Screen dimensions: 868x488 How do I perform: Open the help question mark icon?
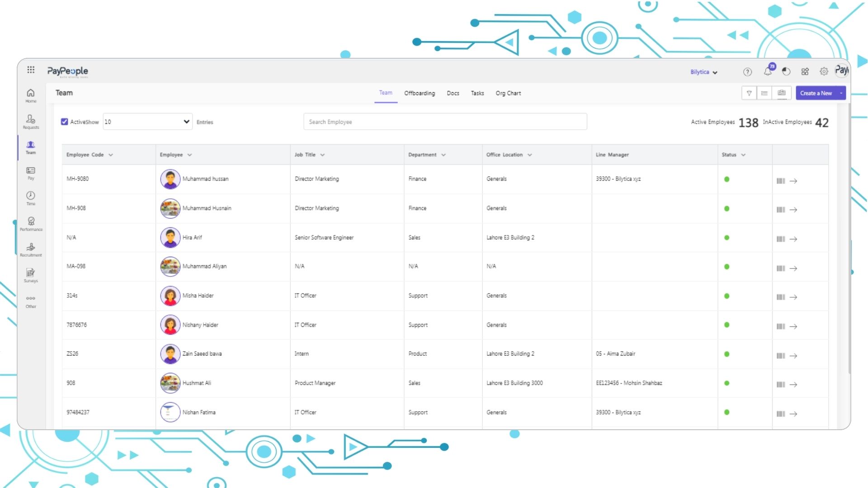click(x=747, y=72)
